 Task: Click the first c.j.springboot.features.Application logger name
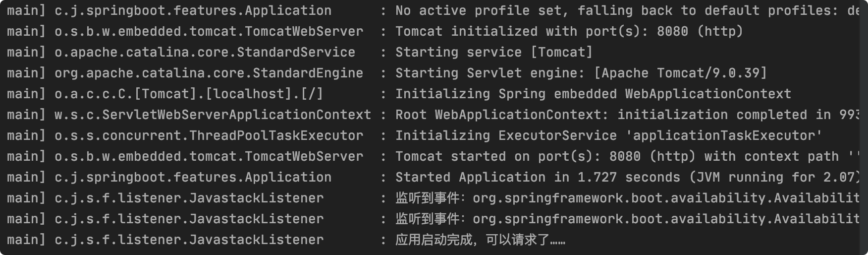click(193, 10)
